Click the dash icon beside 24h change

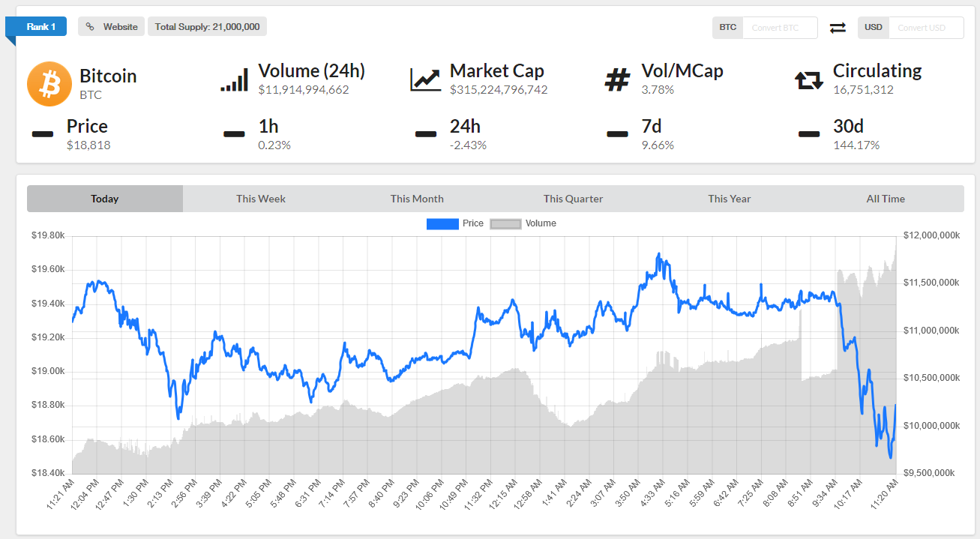(426, 134)
